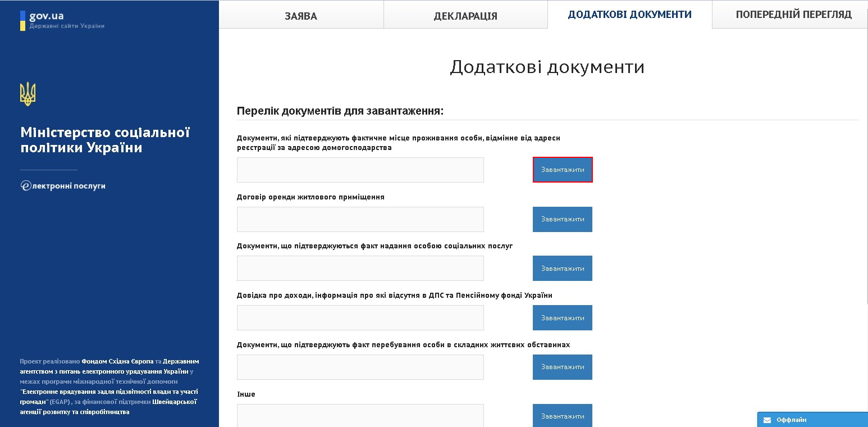The image size is (868, 427).
Task: Click the Інше file field
Action: (x=360, y=416)
